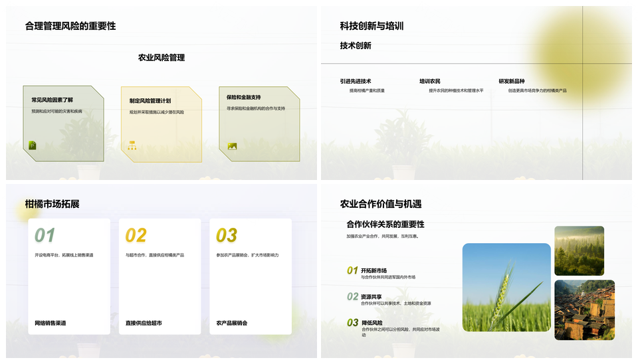
Task: Click the 01 marker beside 开拓新市场
Action: [352, 270]
